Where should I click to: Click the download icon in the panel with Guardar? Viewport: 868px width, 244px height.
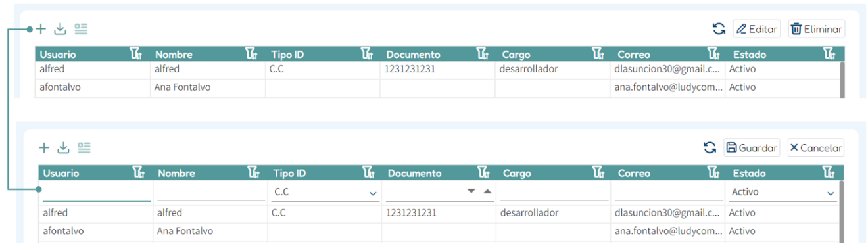63,148
